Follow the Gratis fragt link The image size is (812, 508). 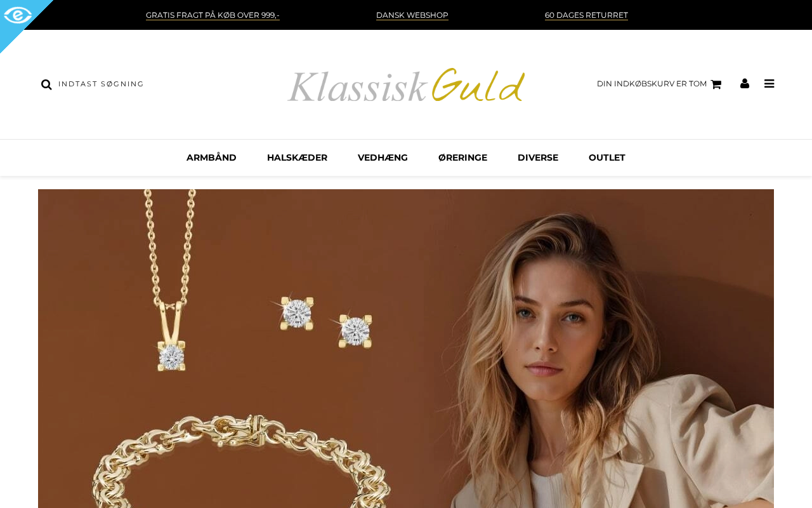pos(213,15)
